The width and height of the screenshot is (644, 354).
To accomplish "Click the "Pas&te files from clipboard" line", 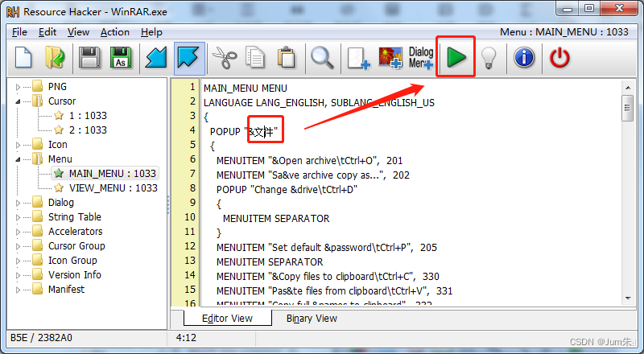I will click(334, 291).
